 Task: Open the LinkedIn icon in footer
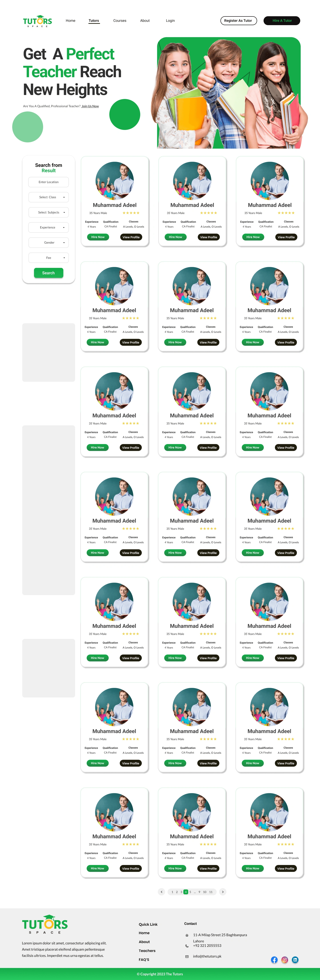point(295,960)
